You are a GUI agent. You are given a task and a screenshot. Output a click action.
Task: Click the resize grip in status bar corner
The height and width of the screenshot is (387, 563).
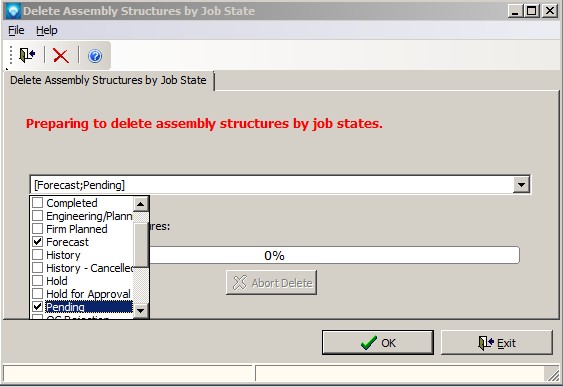point(552,374)
